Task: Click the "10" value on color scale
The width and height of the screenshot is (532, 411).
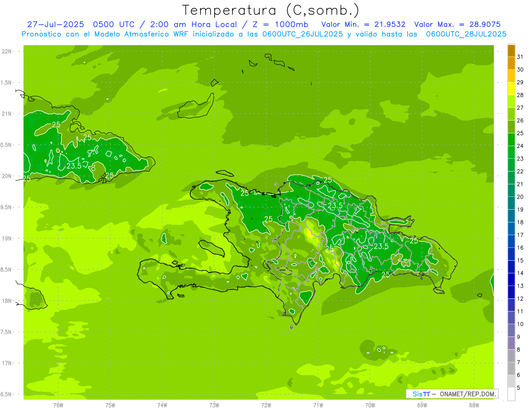Action: (x=520, y=324)
